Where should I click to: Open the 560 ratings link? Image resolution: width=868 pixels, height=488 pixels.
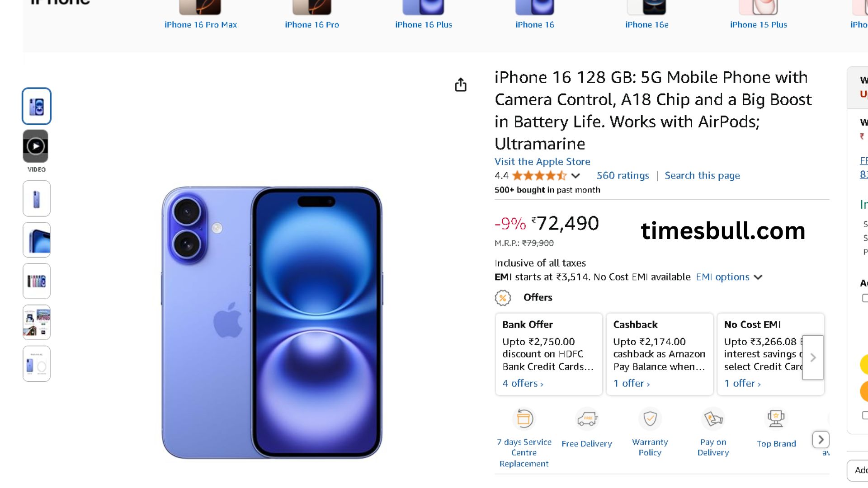click(x=623, y=175)
